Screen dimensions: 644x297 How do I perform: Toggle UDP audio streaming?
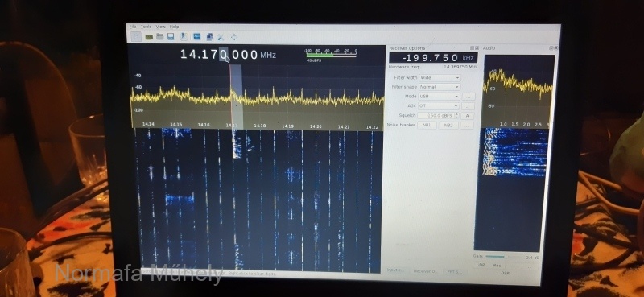pos(480,266)
